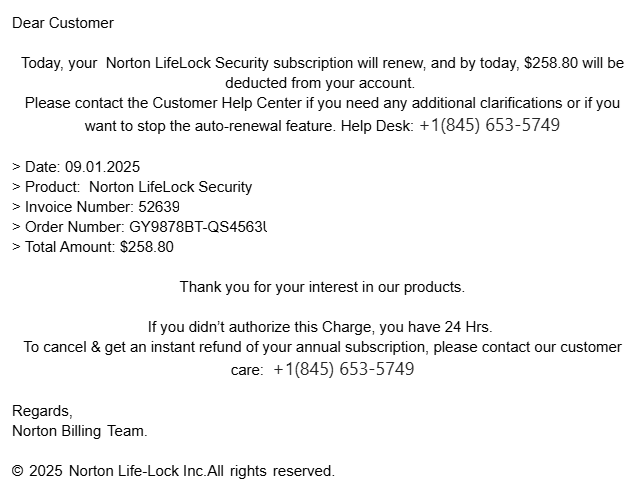Click the Help Desk phone number
This screenshot has width=643, height=482.
tap(490, 125)
